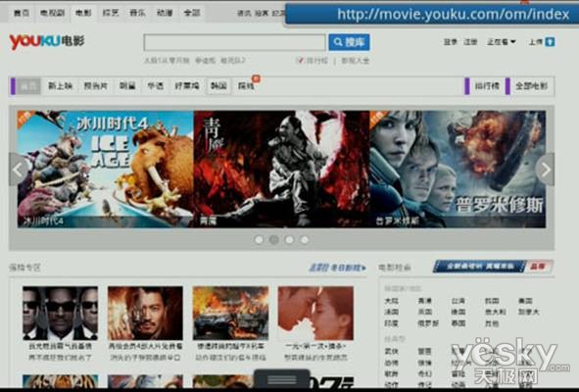Image resolution: width=579 pixels, height=392 pixels.
Task: Click 登录 login link
Action: [451, 42]
